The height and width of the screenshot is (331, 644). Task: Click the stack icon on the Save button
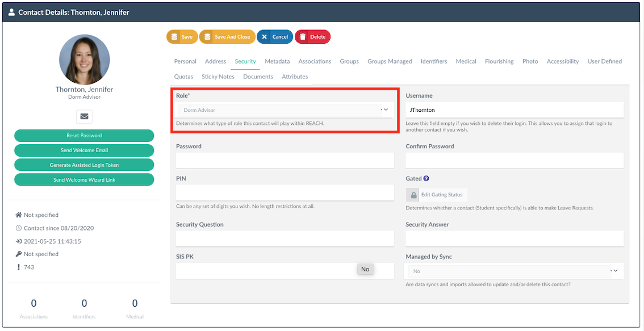174,36
